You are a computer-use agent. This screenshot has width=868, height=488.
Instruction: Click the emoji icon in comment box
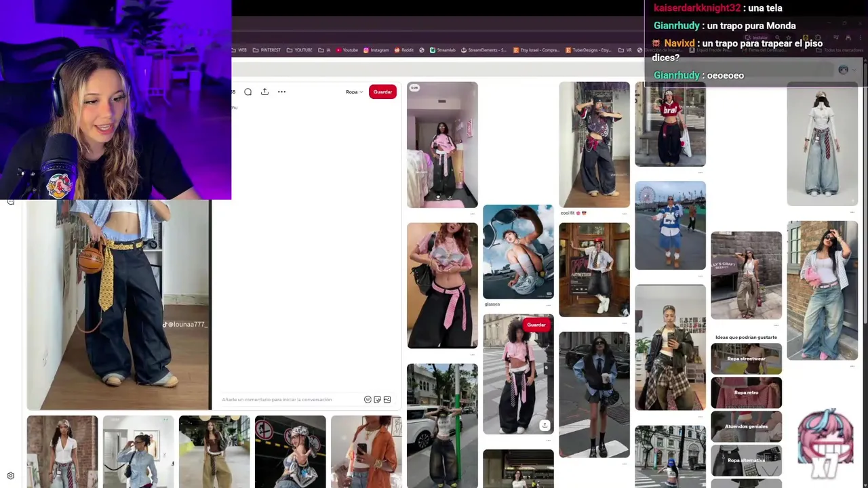(x=368, y=400)
